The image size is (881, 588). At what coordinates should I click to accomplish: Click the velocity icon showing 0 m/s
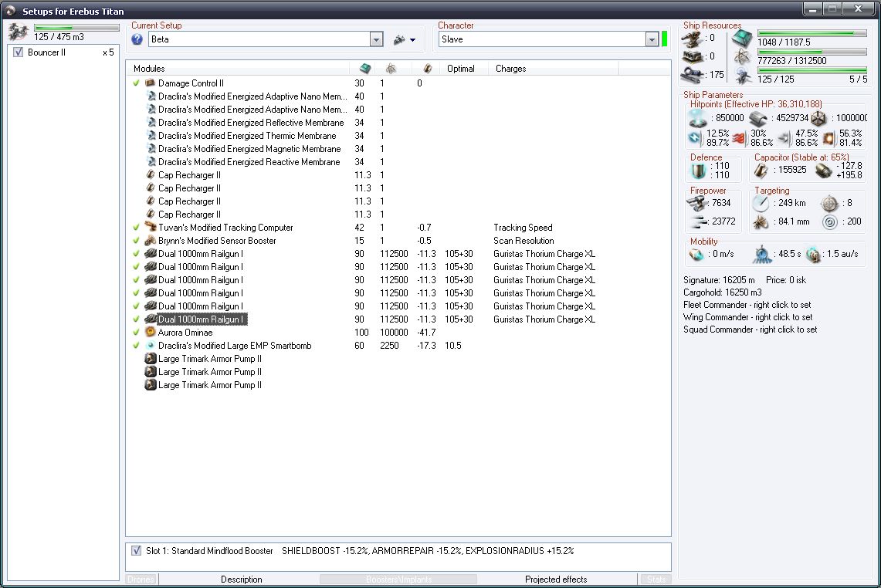pos(696,255)
